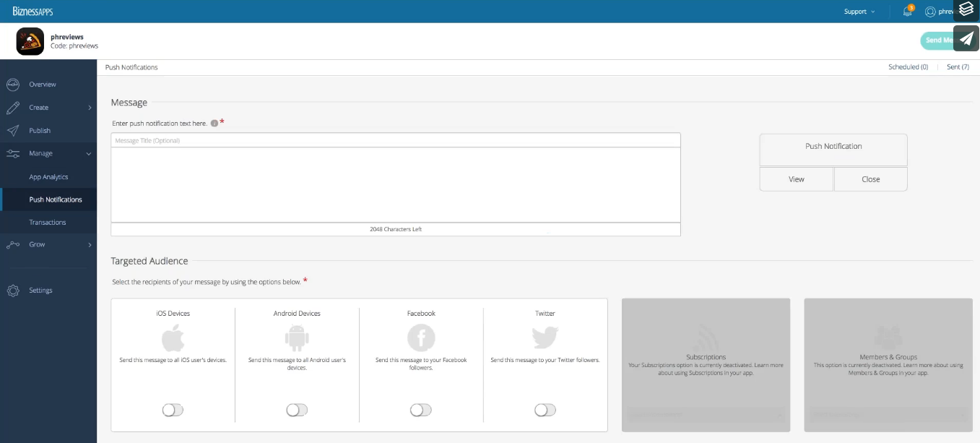Click the Overview gauge icon in sidebar
Image resolution: width=980 pixels, height=443 pixels.
coord(12,85)
